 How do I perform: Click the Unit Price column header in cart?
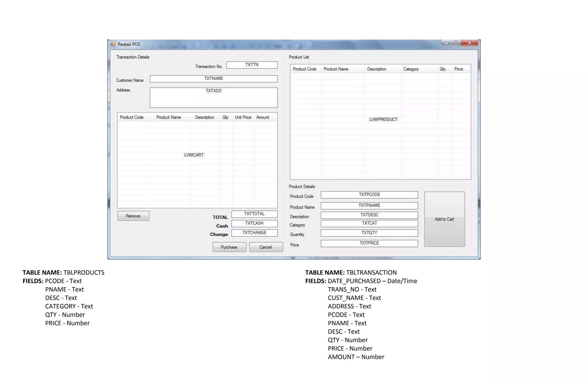point(243,117)
